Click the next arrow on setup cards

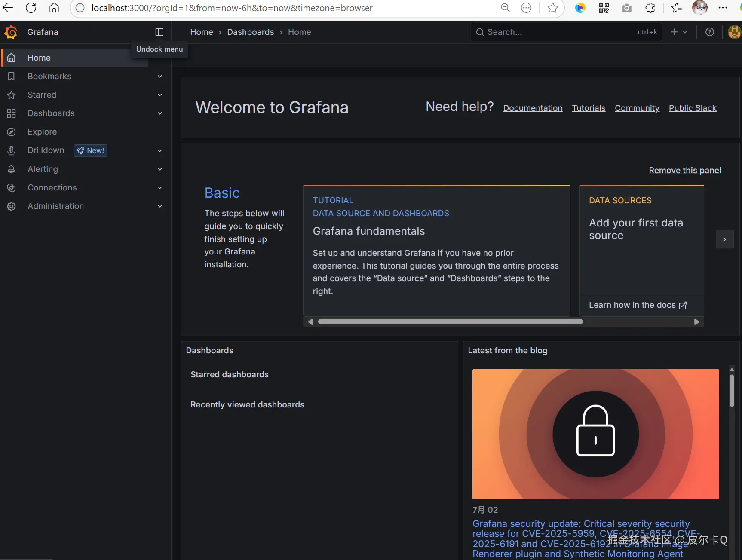(x=724, y=239)
